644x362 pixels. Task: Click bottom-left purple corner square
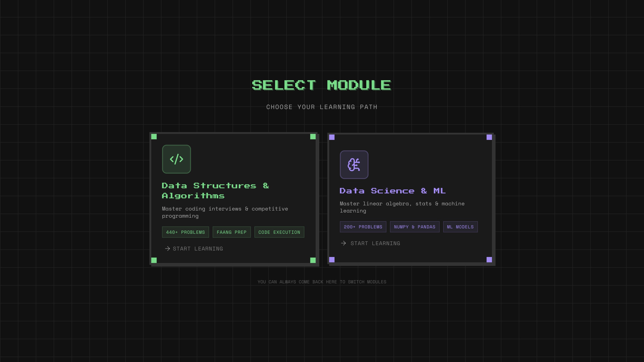point(332,260)
